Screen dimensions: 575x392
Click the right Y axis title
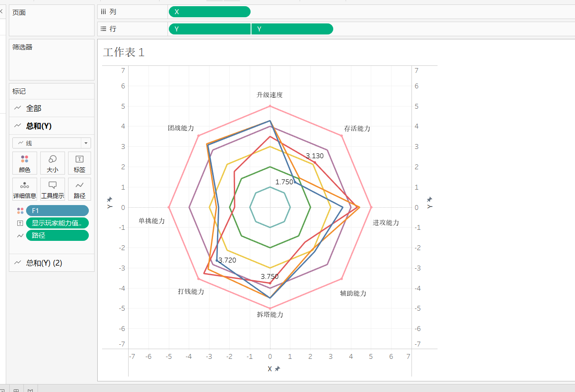coord(429,206)
